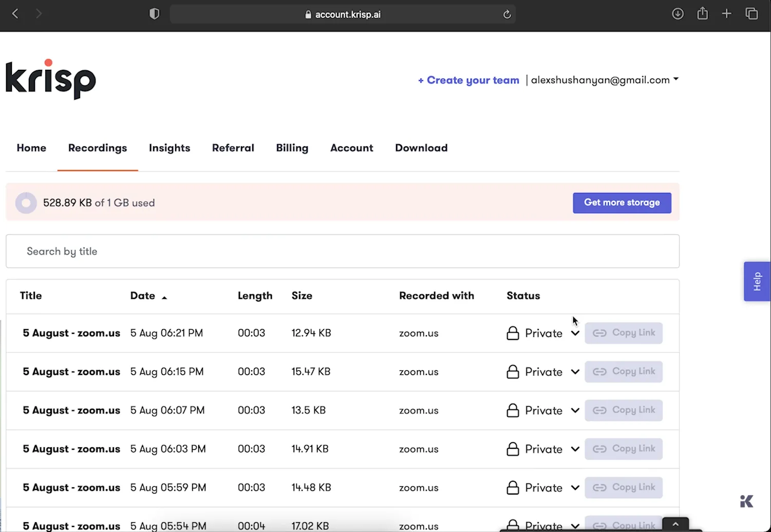Switch to the Account tab
The width and height of the screenshot is (771, 532).
352,148
